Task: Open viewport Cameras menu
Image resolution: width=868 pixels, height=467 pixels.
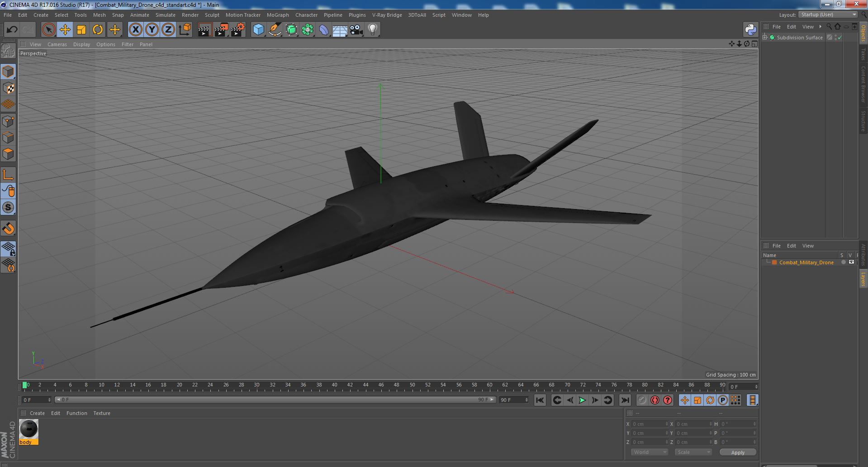Action: (57, 44)
